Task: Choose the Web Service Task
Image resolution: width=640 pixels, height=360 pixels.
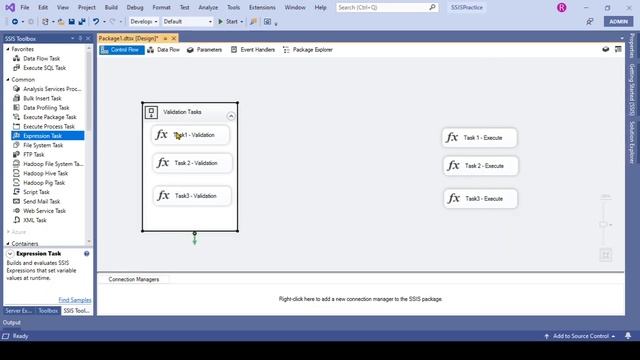Action: click(x=44, y=211)
